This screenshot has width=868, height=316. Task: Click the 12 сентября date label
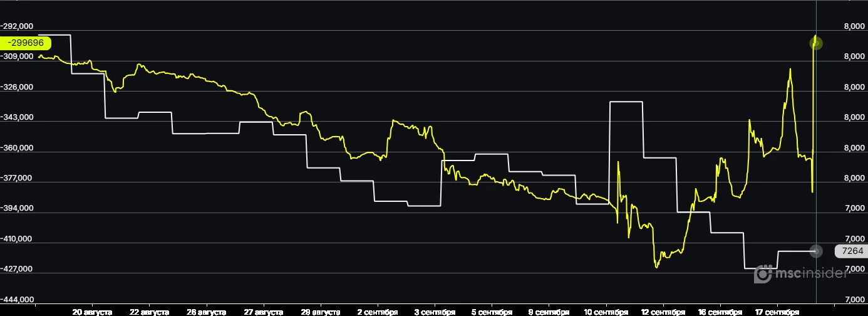tap(663, 312)
